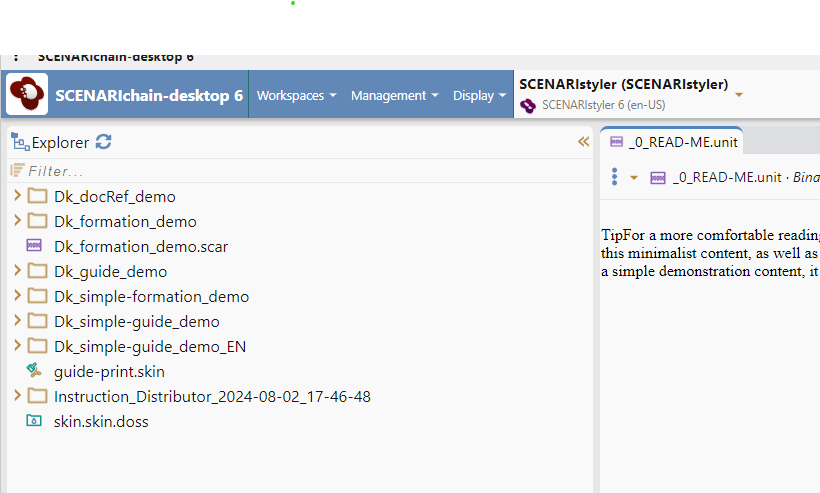
Task: Refresh the Explorer panel
Action: (x=103, y=142)
